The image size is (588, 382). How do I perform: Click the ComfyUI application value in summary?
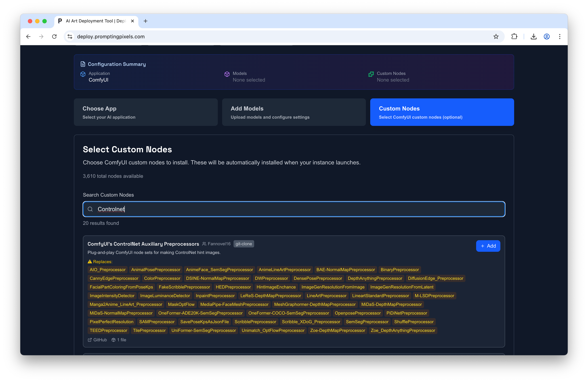pyautogui.click(x=98, y=80)
